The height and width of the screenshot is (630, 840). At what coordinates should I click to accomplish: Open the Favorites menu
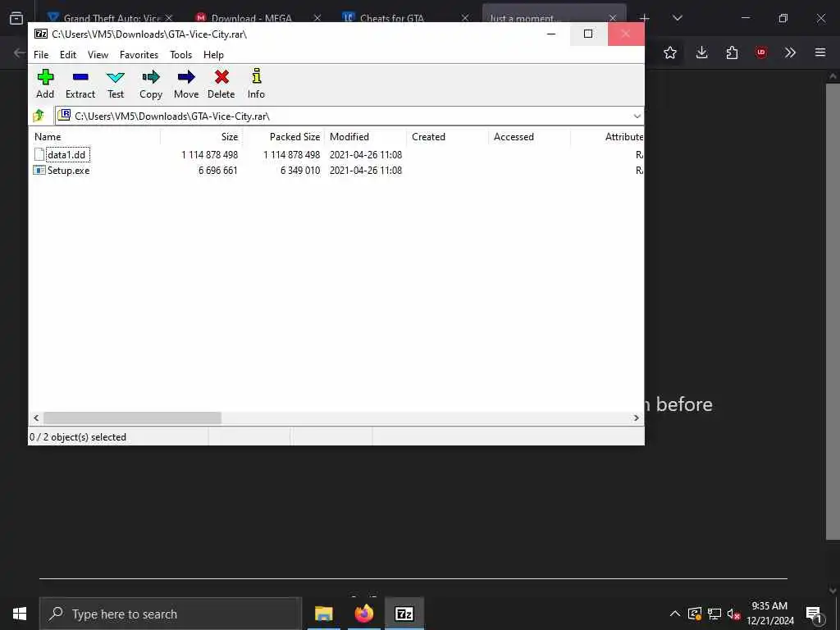tap(139, 55)
